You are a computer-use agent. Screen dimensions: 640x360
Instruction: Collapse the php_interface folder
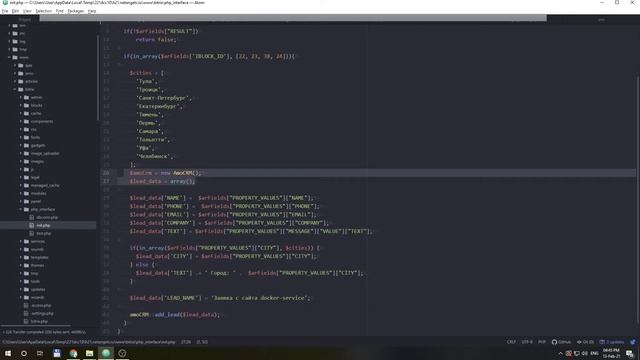click(21, 209)
